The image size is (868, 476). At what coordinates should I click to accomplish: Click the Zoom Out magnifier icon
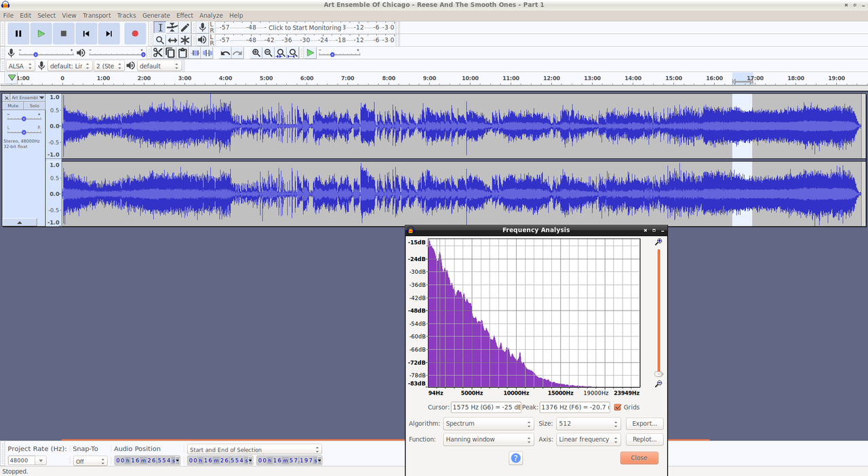(269, 53)
